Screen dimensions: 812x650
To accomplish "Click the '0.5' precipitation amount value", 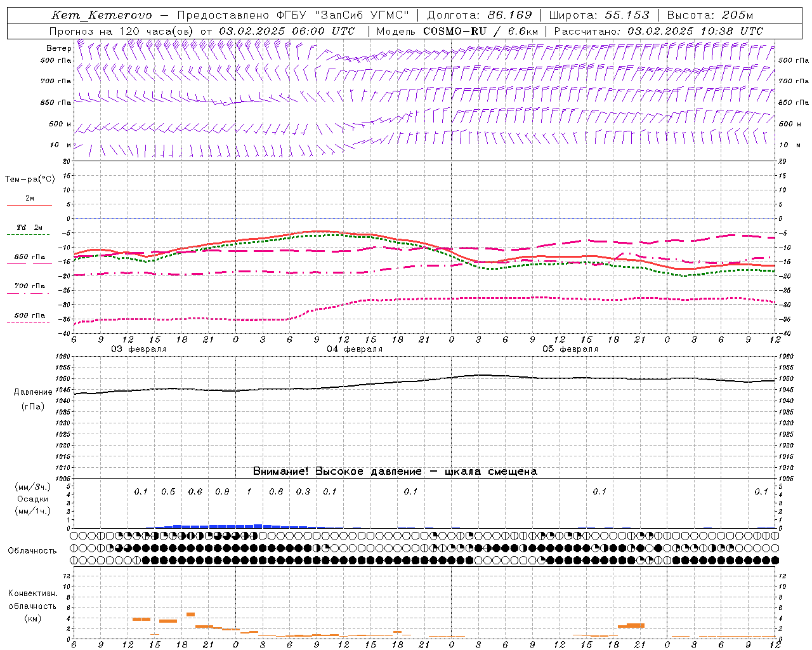I will [168, 492].
